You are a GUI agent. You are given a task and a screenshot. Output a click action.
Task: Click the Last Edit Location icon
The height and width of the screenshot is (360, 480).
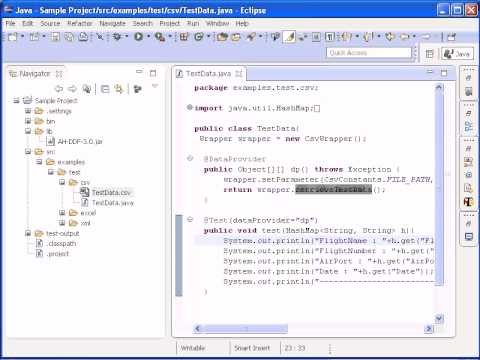[x=390, y=37]
